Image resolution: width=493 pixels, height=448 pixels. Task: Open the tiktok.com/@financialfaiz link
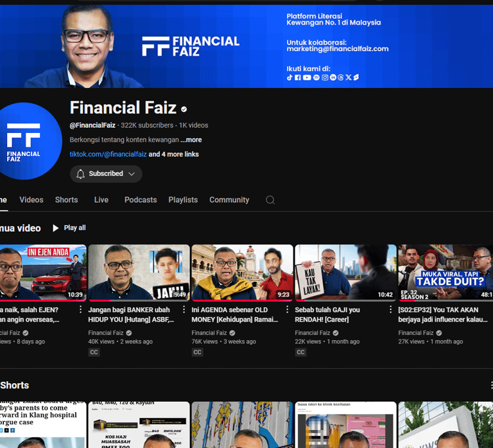(x=108, y=155)
